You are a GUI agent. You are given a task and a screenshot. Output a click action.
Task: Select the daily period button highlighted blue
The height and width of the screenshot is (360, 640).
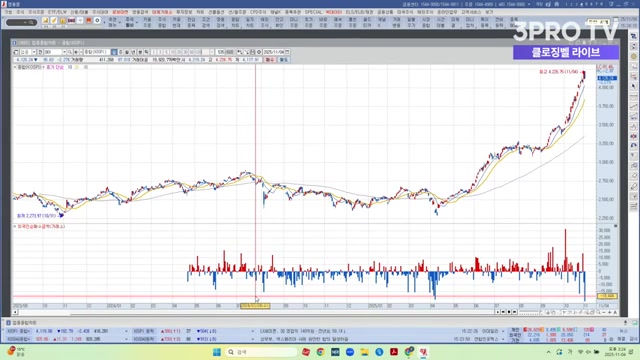(x=114, y=52)
